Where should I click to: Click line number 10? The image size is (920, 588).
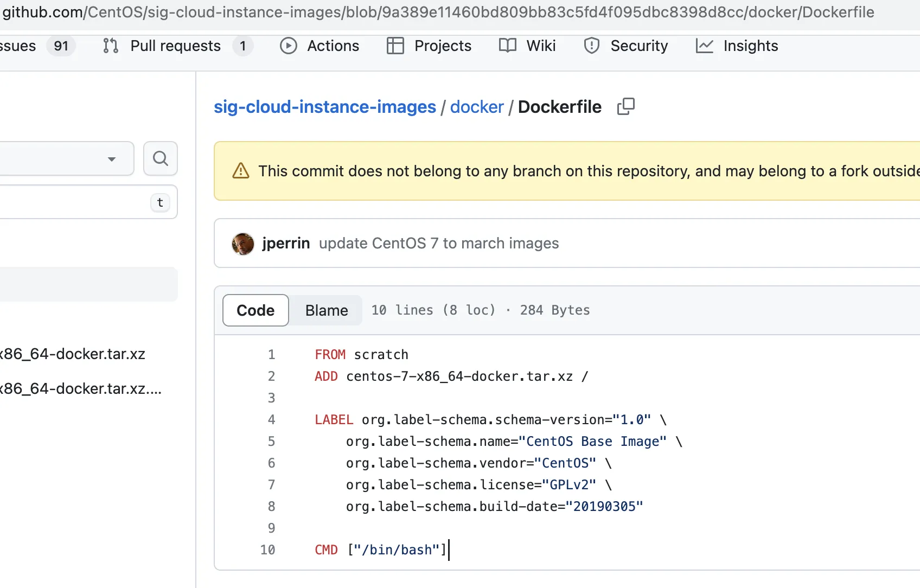[268, 549]
